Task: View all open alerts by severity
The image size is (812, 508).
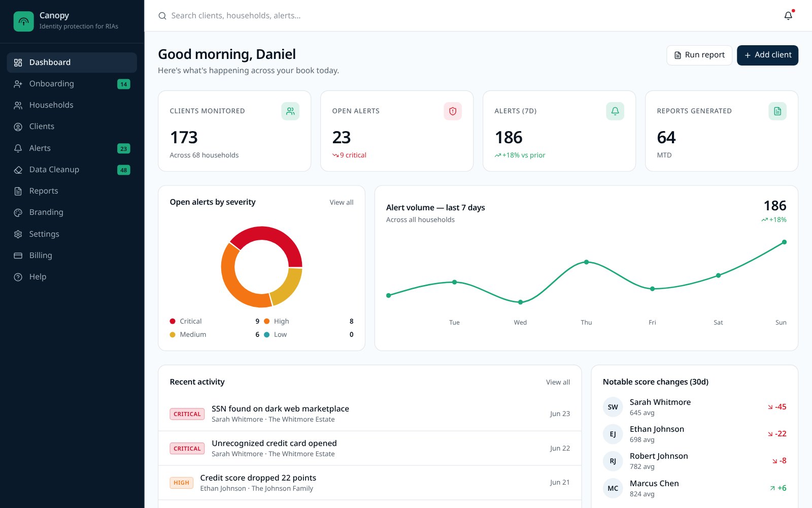Action: tap(342, 202)
